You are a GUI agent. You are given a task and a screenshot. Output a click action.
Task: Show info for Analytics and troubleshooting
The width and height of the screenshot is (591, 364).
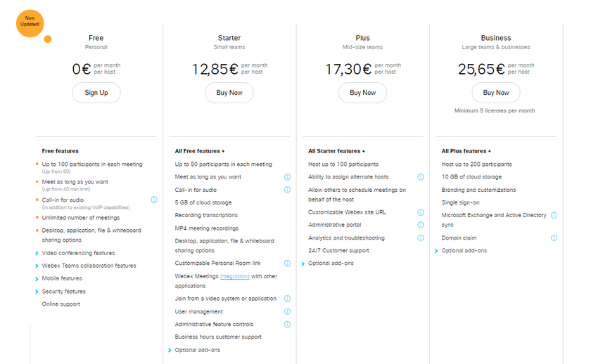(421, 238)
